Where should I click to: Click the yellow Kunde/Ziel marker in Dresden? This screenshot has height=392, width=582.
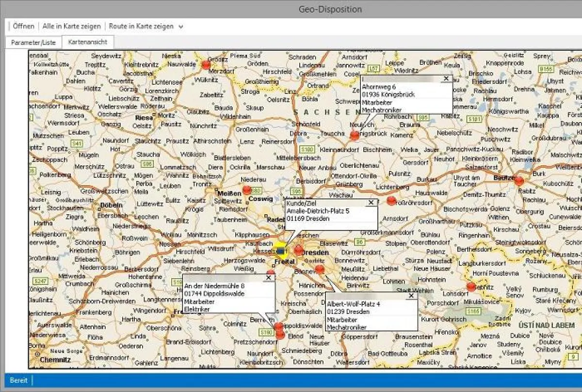[280, 251]
